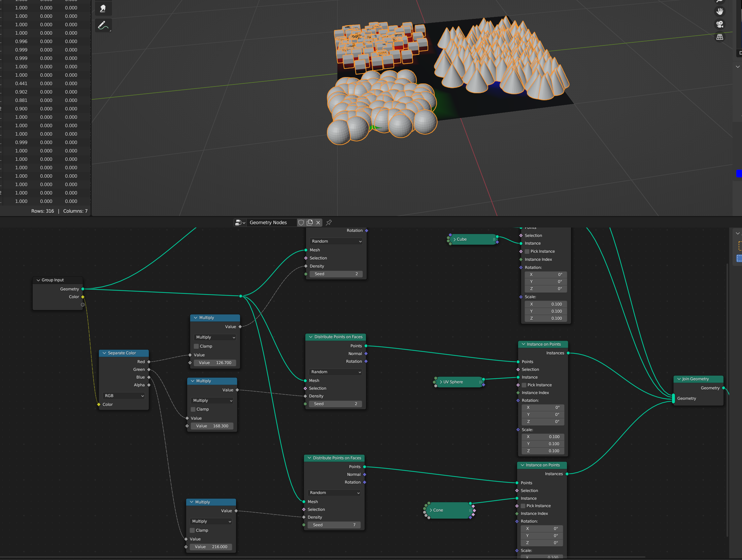Edit the Scale Y 0.100 field on Cube instance node
Image resolution: width=742 pixels, height=560 pixels.
(546, 311)
